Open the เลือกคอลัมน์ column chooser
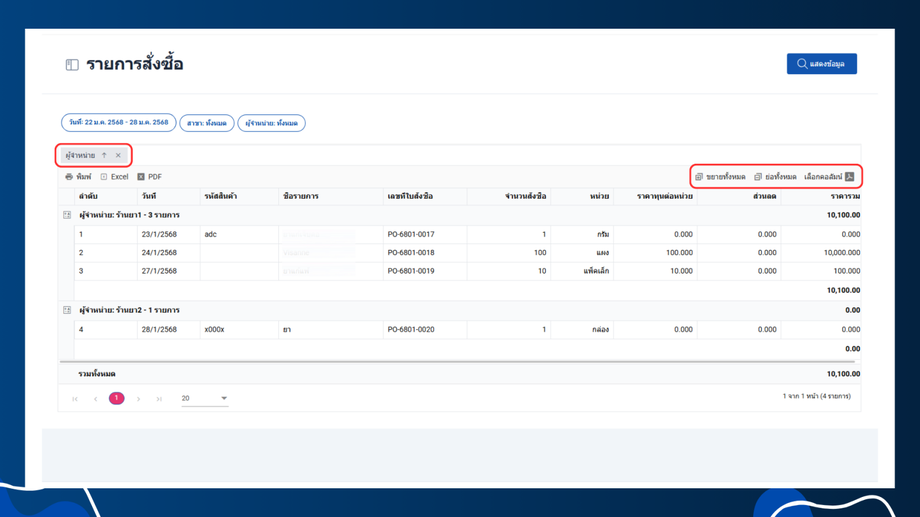This screenshot has height=517, width=920. [x=829, y=177]
